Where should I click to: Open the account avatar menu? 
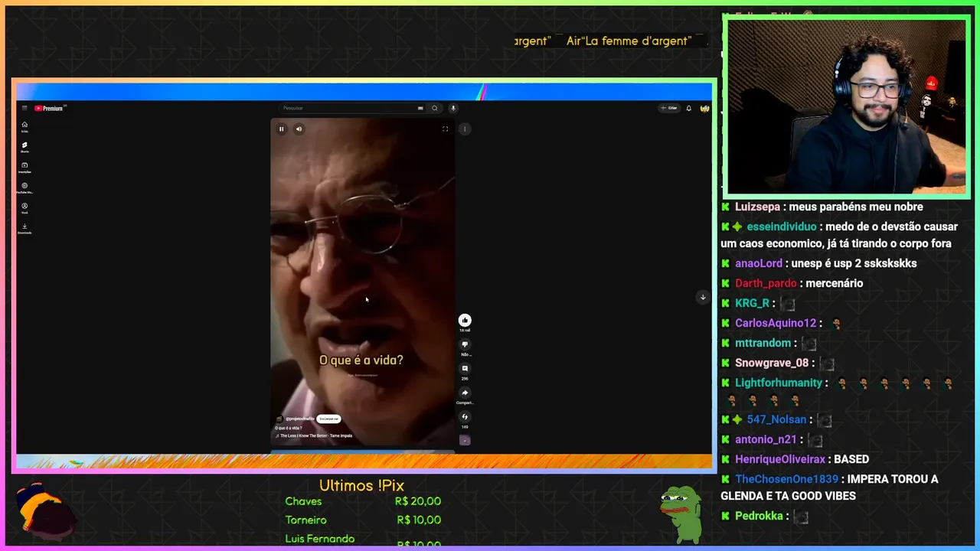point(704,108)
